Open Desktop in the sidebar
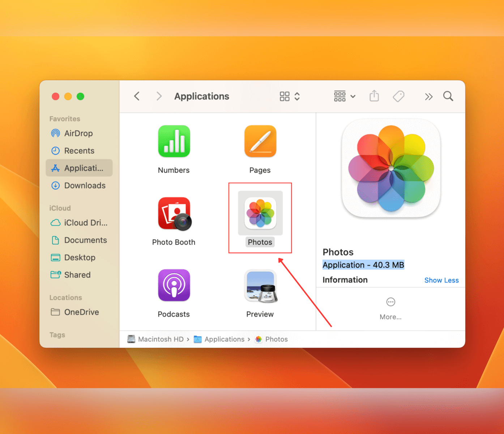This screenshot has width=504, height=434. click(79, 258)
